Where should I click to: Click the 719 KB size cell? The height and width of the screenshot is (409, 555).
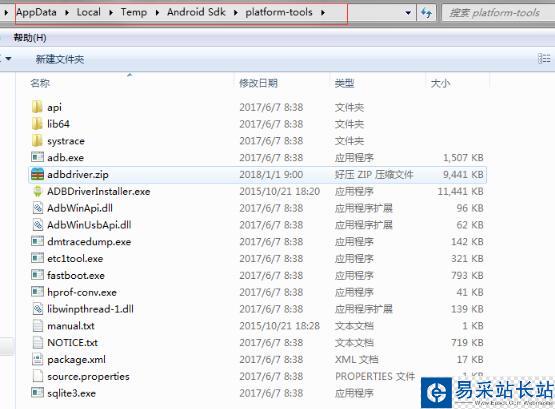467,342
